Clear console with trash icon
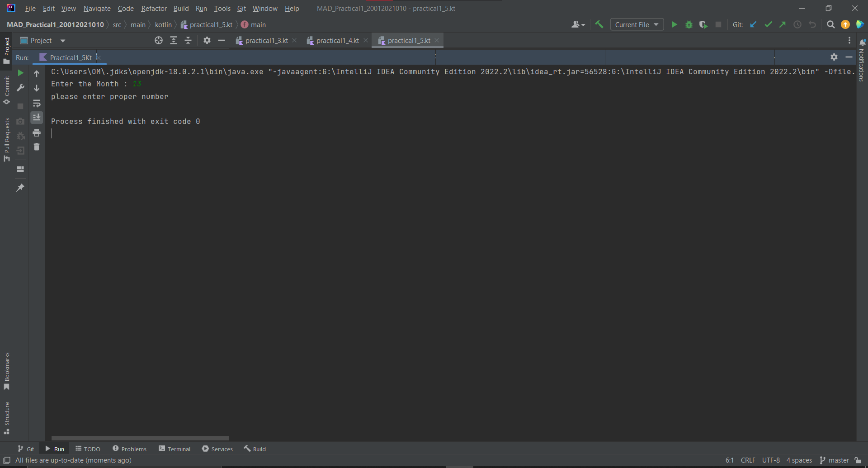The image size is (868, 468). click(37, 147)
